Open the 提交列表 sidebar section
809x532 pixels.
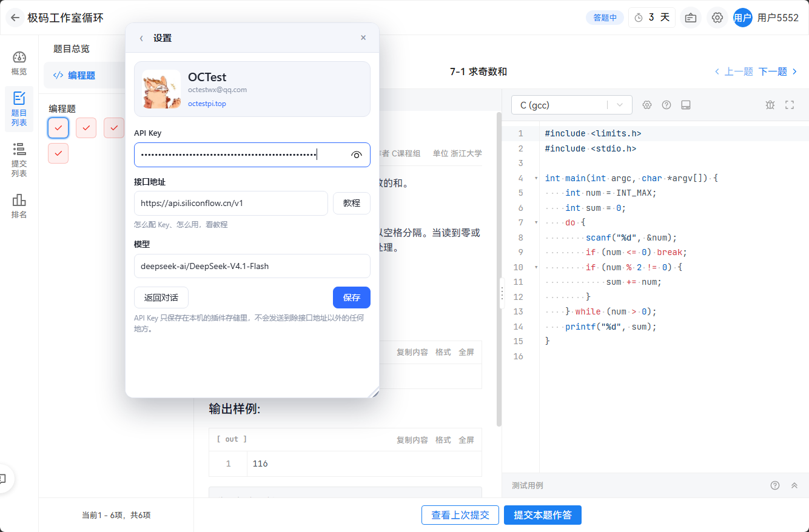point(19,159)
